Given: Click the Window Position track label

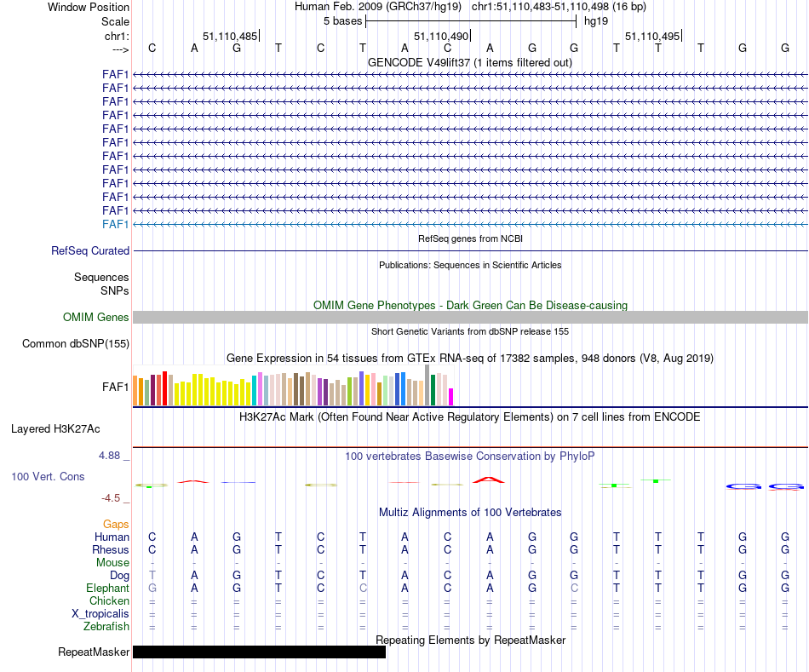Looking at the screenshot, I should 89,7.
